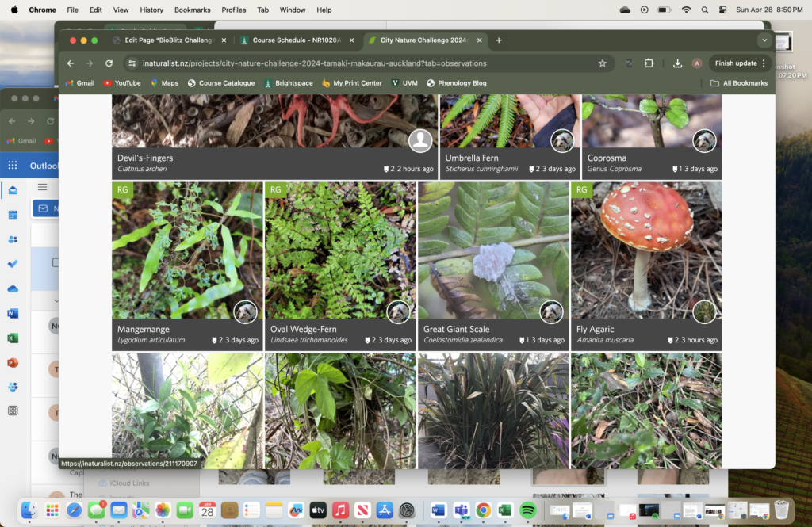
Task: Bookmark this page with the star icon
Action: pyautogui.click(x=603, y=63)
